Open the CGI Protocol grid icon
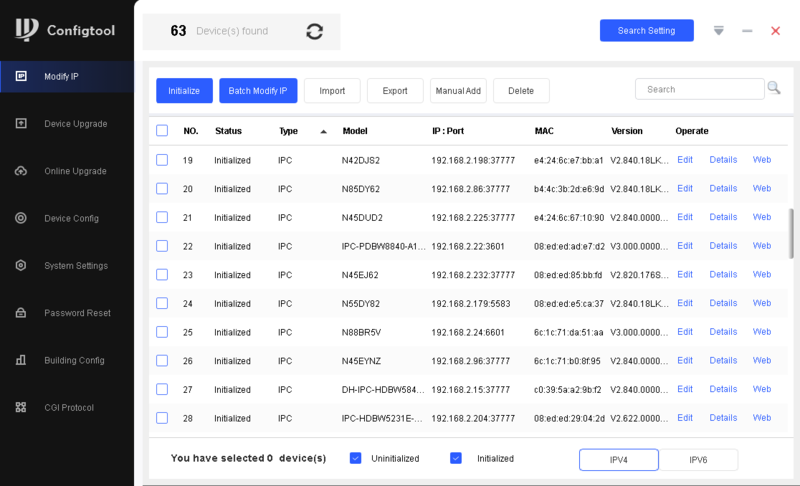Viewport: 800px width, 486px height. 21,407
